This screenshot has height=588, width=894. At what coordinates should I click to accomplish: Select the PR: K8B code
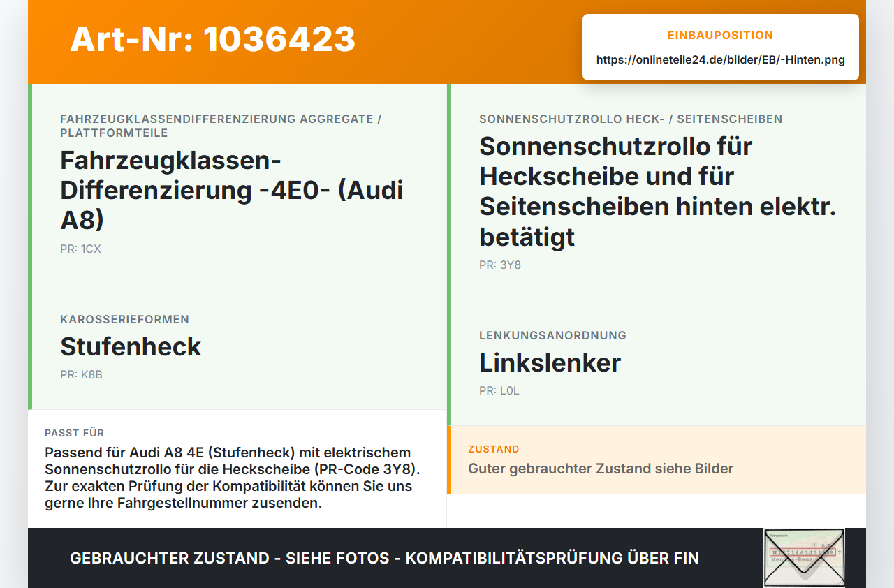click(81, 374)
